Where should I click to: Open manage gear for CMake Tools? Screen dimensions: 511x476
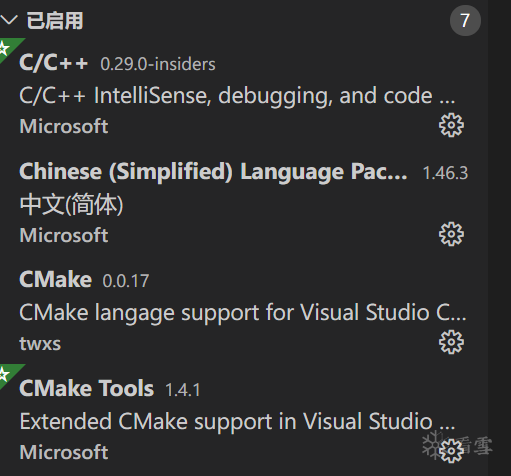point(451,451)
